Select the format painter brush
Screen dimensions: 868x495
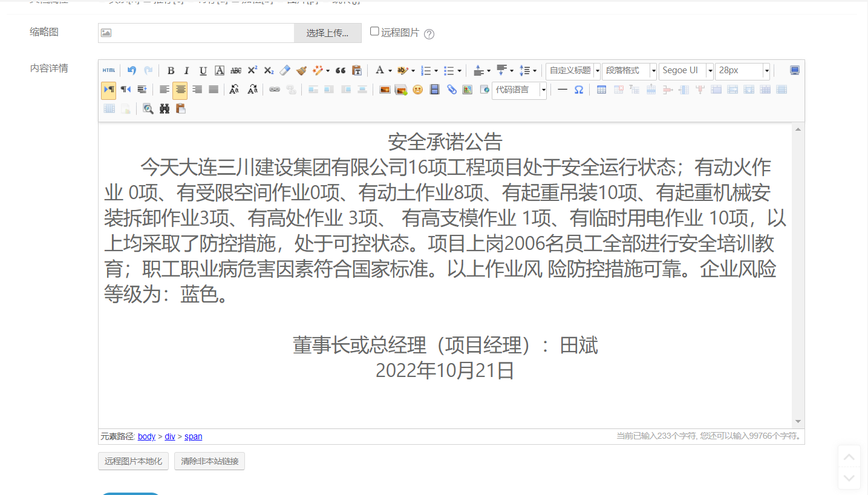(302, 71)
